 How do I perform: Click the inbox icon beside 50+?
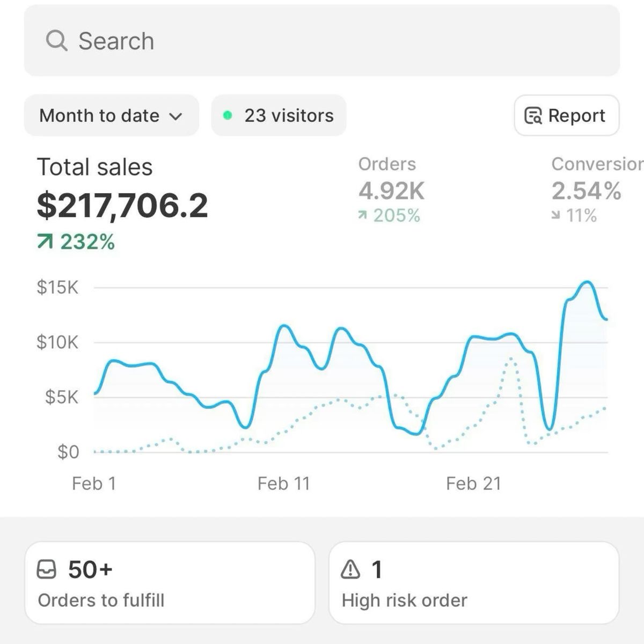[46, 569]
